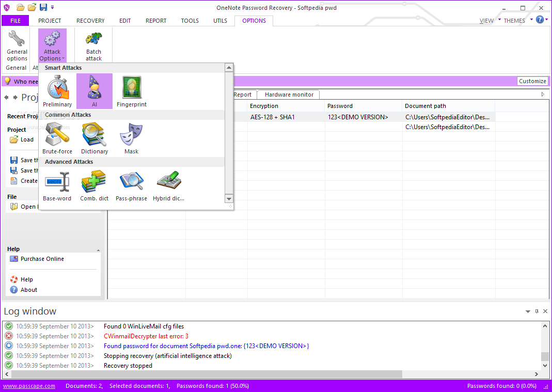Click the lightbulb tip icon
Image resolution: width=552 pixels, height=392 pixels.
[7, 81]
